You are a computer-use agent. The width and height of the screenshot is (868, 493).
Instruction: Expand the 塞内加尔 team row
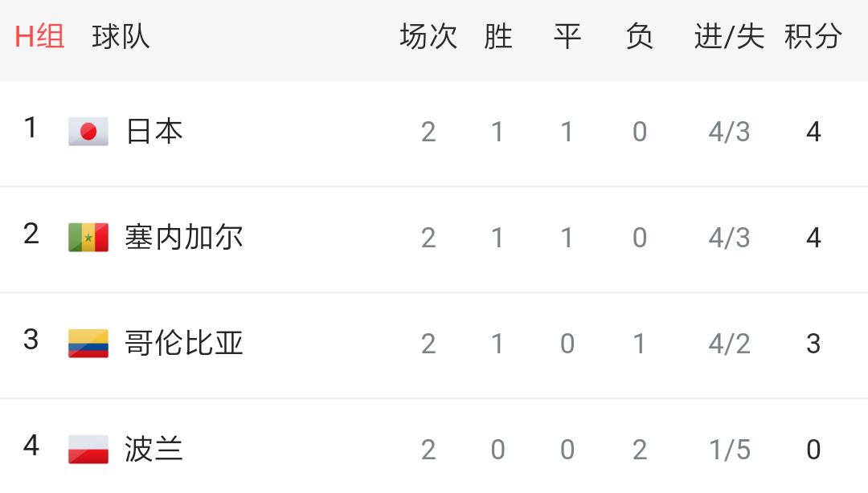pos(434,237)
